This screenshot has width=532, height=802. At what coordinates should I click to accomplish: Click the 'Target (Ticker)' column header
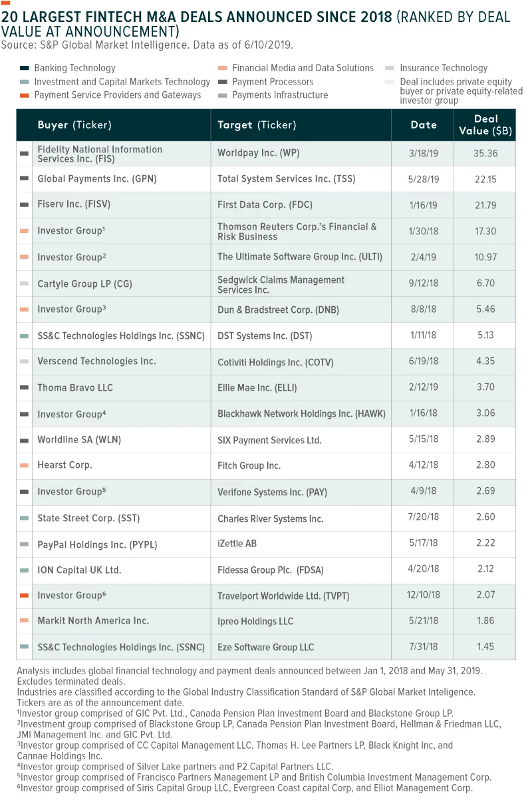[257, 124]
